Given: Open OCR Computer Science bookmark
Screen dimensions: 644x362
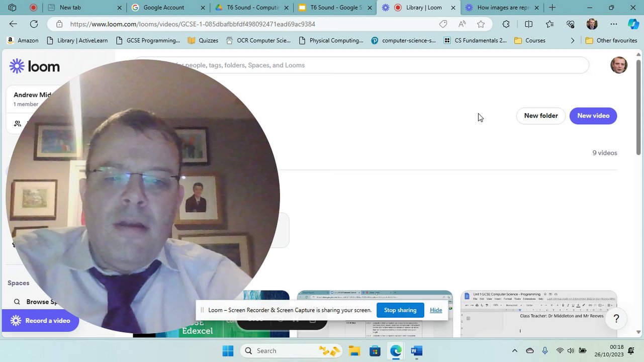Looking at the screenshot, I should tap(259, 40).
